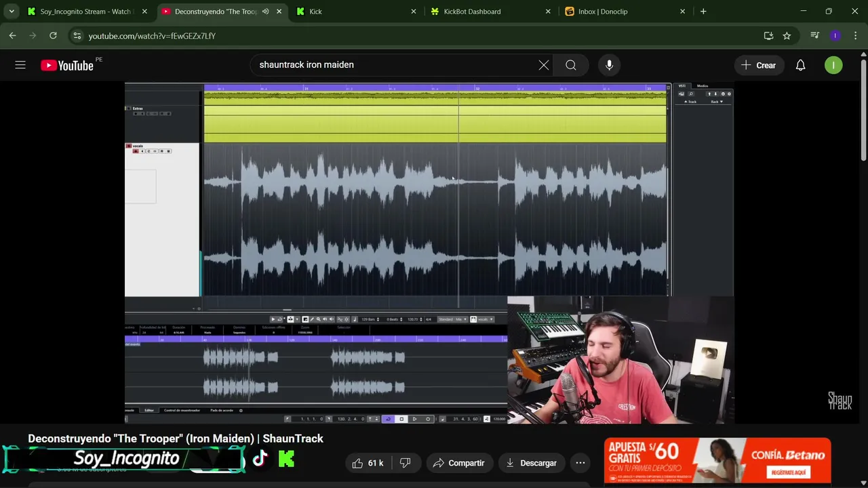Screen dimensions: 868x488
Task: Toggle the audition loop icon in the editor toolbar
Action: (279, 319)
